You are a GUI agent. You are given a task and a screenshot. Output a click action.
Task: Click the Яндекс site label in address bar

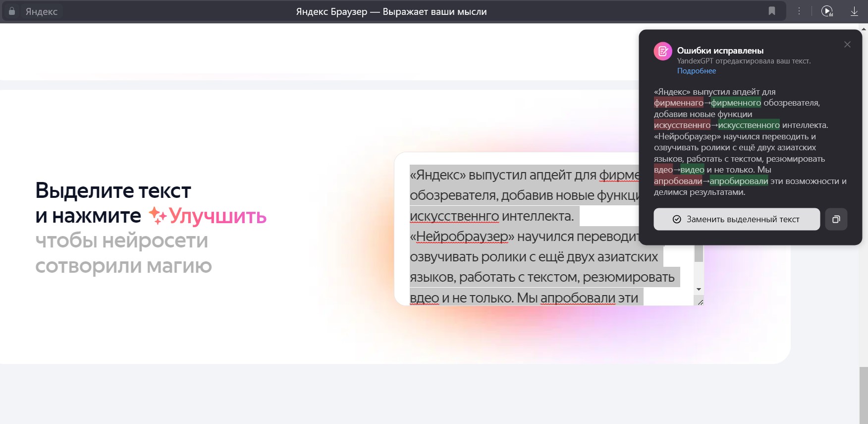(x=42, y=11)
